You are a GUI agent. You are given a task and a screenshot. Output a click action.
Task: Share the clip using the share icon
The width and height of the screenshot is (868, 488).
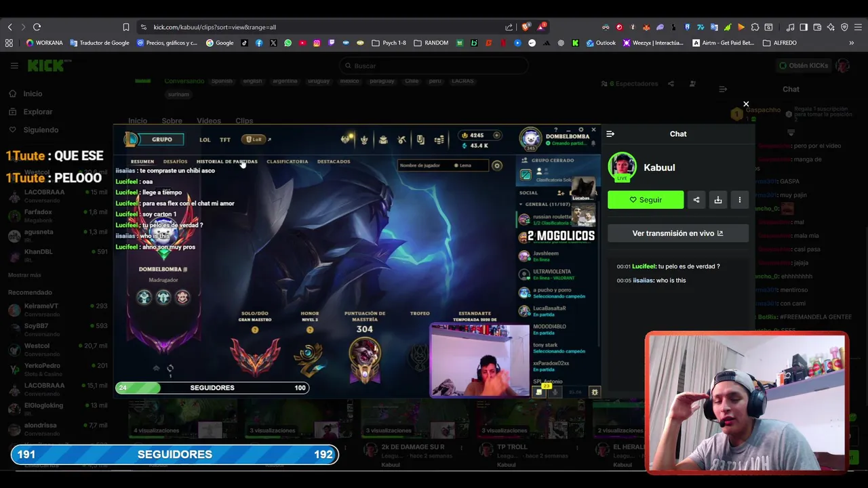[696, 200]
